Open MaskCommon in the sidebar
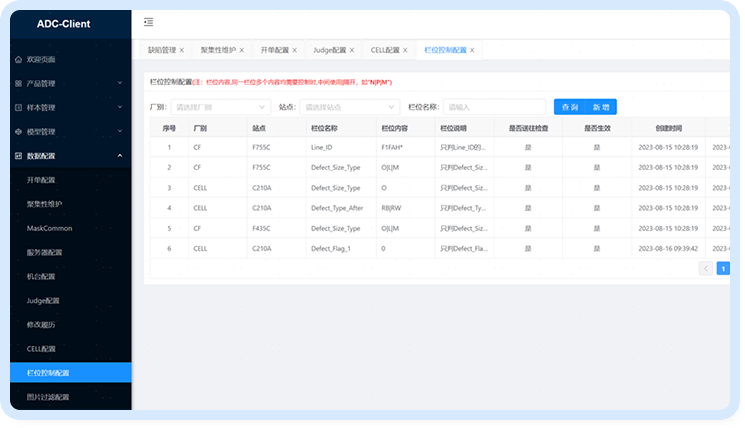Image resolution: width=745 pixels, height=428 pixels. 49,228
